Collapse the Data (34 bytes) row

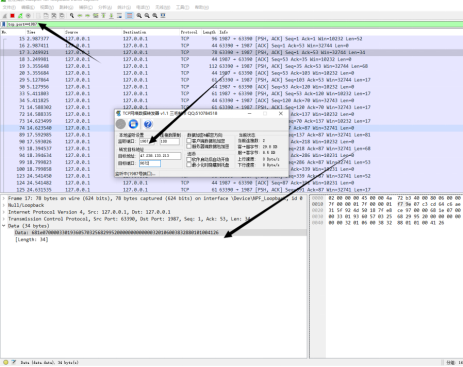[x=4, y=226]
